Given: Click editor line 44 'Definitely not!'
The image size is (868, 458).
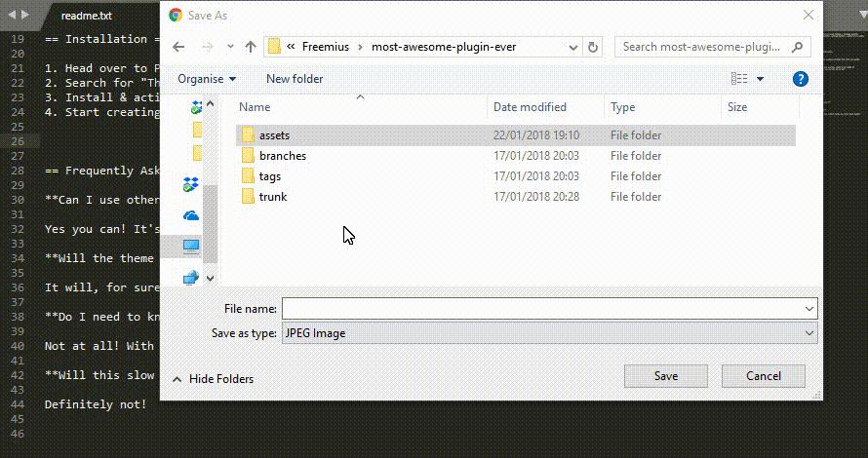Looking at the screenshot, I should coord(96,404).
